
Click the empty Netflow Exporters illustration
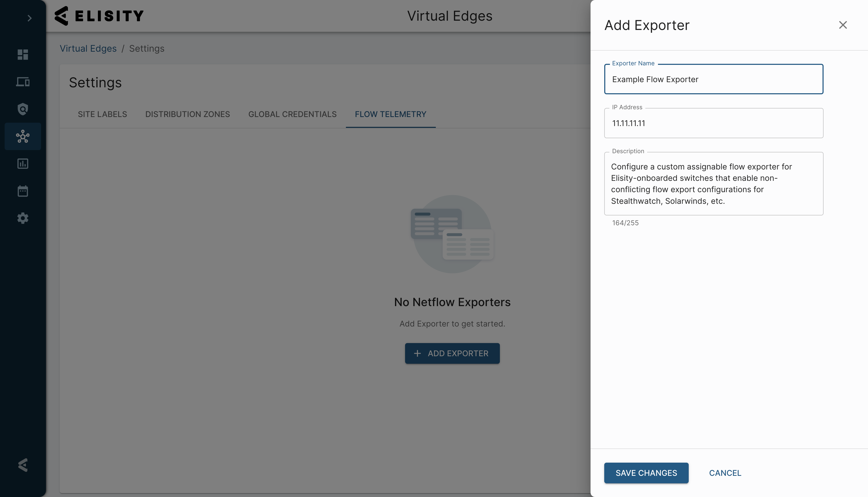click(x=452, y=234)
